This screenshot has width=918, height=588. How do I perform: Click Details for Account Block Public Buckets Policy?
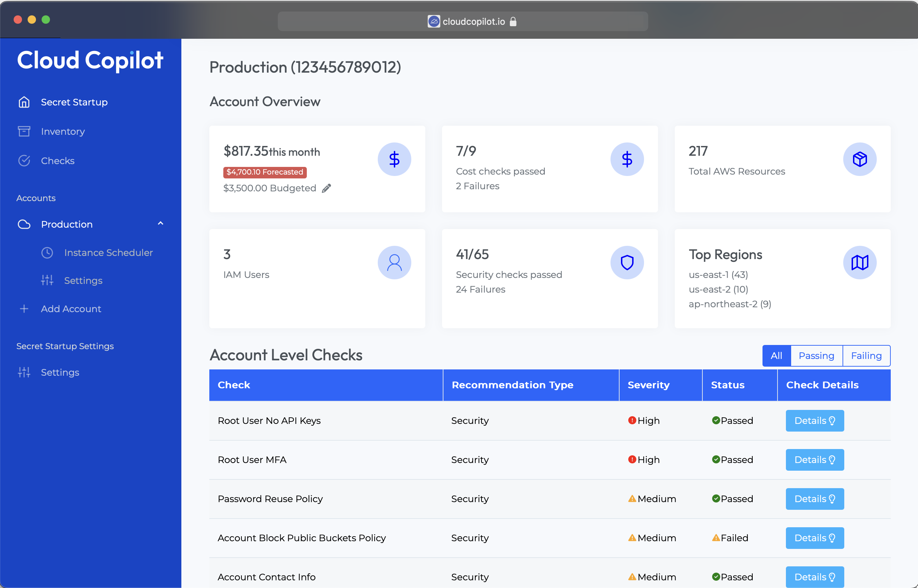pyautogui.click(x=813, y=538)
